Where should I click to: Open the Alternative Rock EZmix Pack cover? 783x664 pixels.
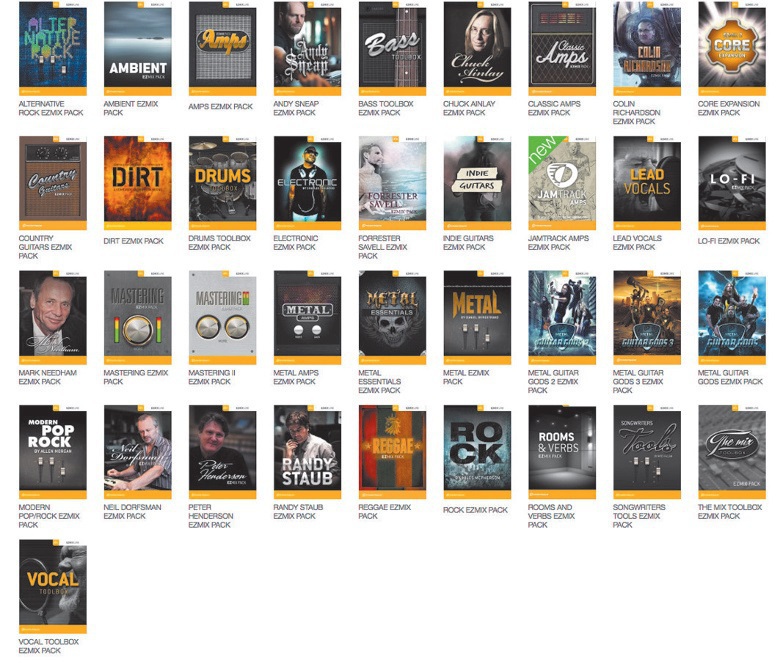pyautogui.click(x=52, y=49)
